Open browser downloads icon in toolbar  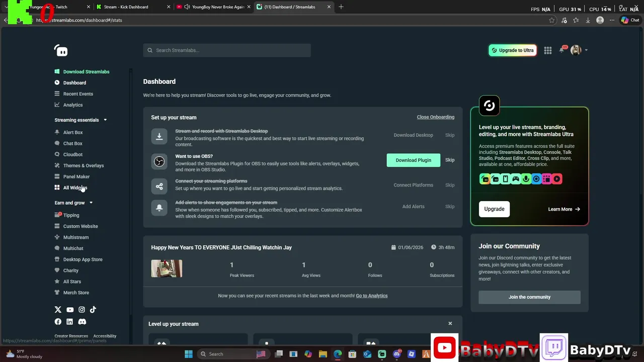tap(588, 20)
